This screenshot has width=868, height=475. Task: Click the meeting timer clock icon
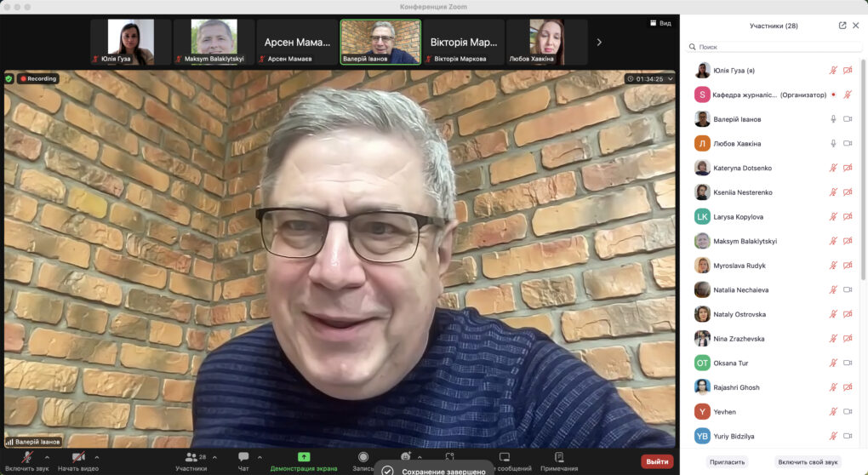pyautogui.click(x=631, y=79)
